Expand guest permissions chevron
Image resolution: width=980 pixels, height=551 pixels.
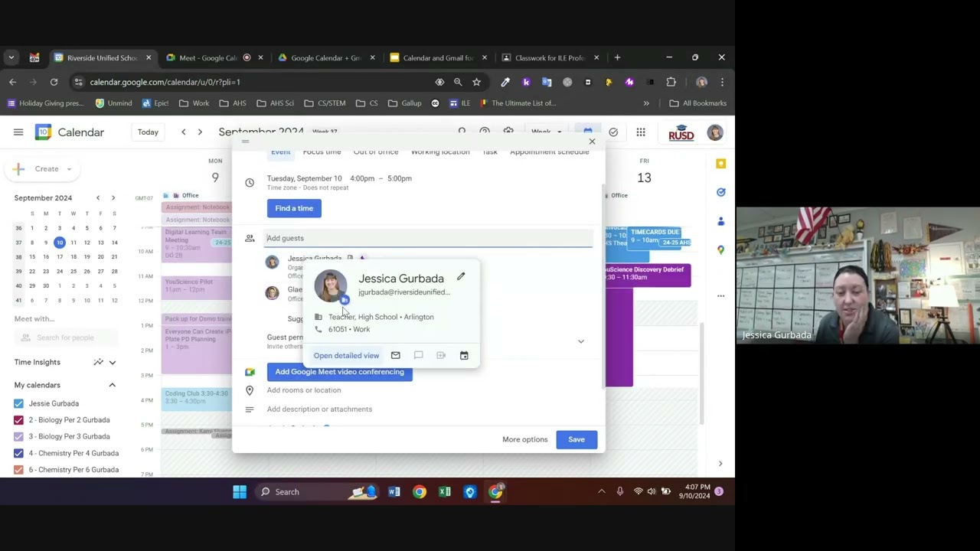pyautogui.click(x=581, y=341)
